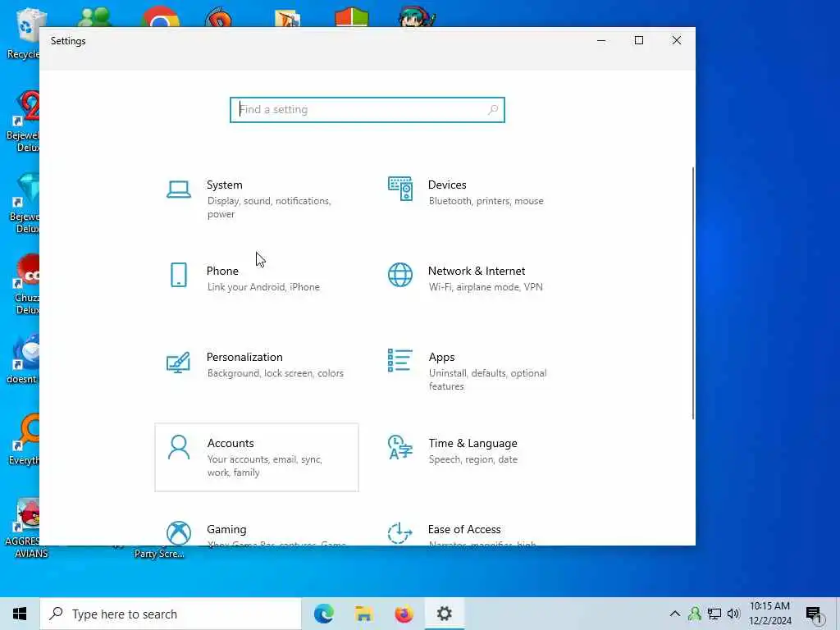Click the Settings window vertical scrollbar
840x630 pixels.
coord(692,293)
